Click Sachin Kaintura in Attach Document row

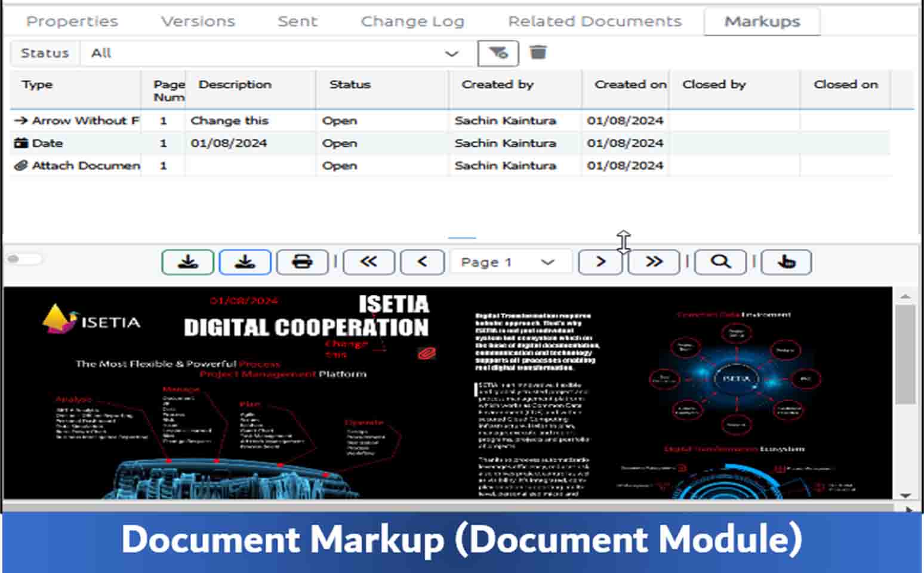point(505,165)
